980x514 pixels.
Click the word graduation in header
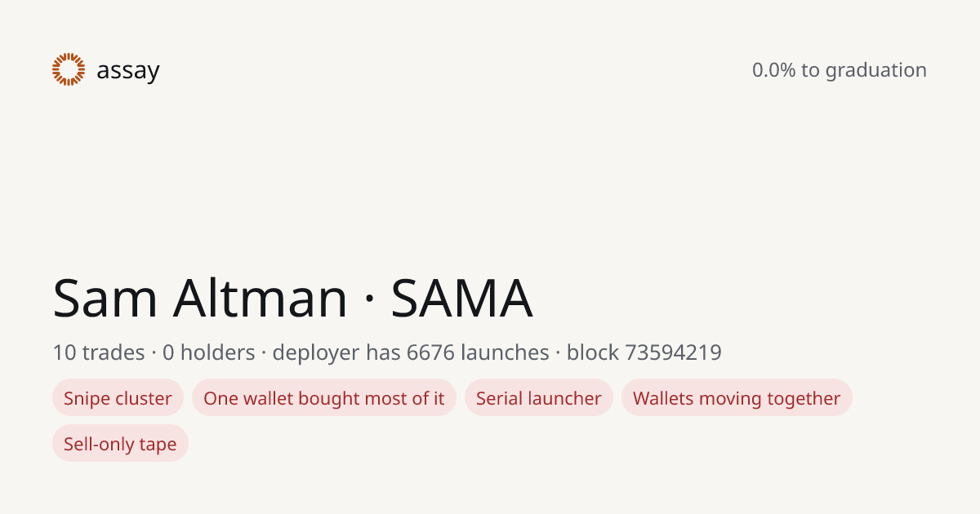click(x=875, y=71)
